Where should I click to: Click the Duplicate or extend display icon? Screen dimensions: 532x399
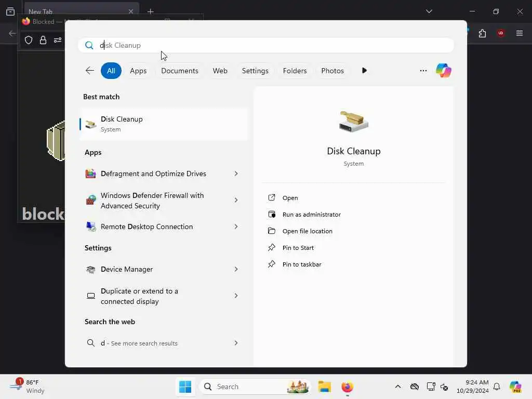[x=90, y=296]
